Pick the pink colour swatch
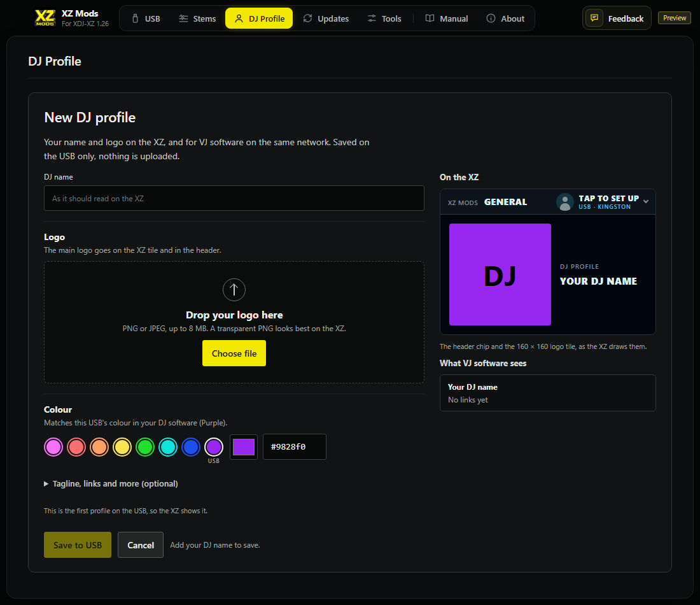 pyautogui.click(x=53, y=447)
